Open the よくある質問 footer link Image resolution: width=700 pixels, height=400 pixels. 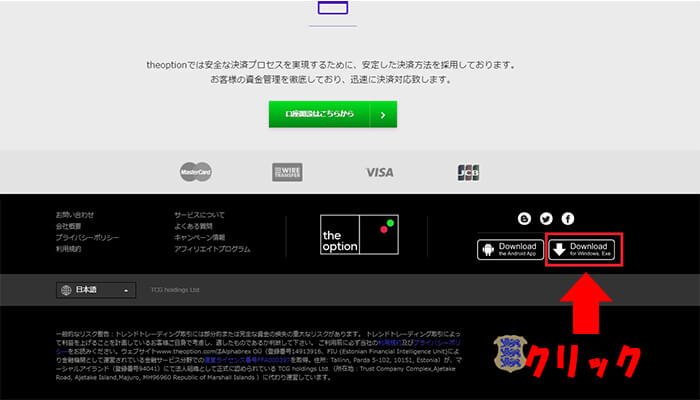point(193,226)
